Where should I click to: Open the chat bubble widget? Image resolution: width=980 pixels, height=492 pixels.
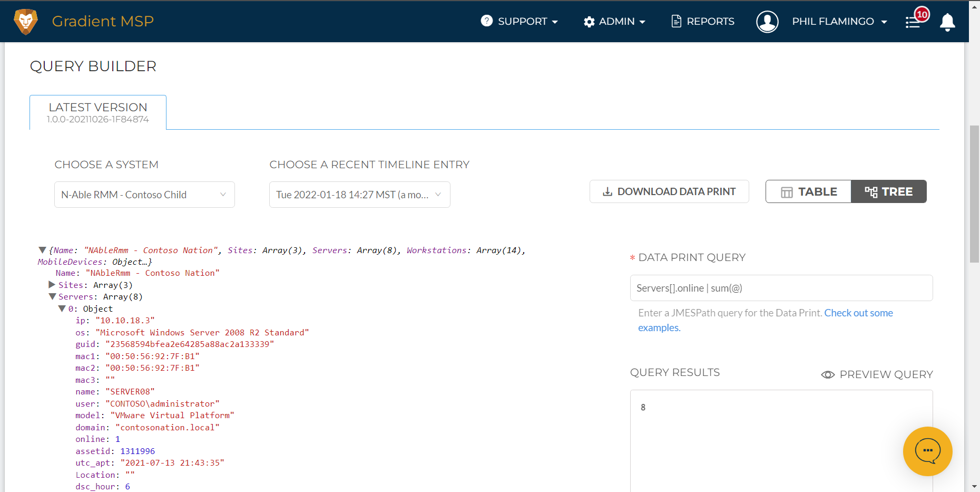tap(927, 451)
